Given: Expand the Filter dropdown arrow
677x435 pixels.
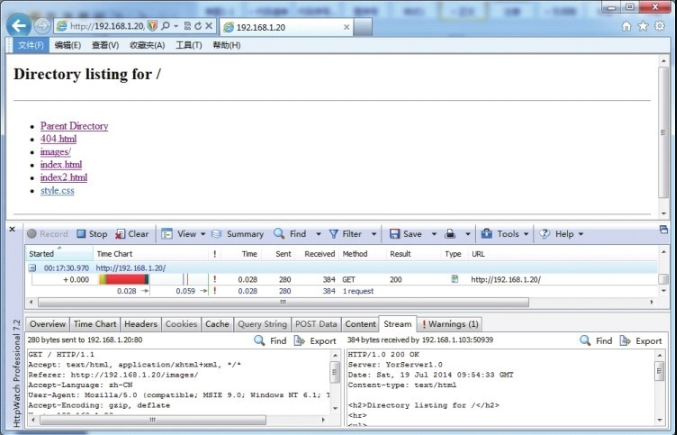Looking at the screenshot, I should (374, 234).
